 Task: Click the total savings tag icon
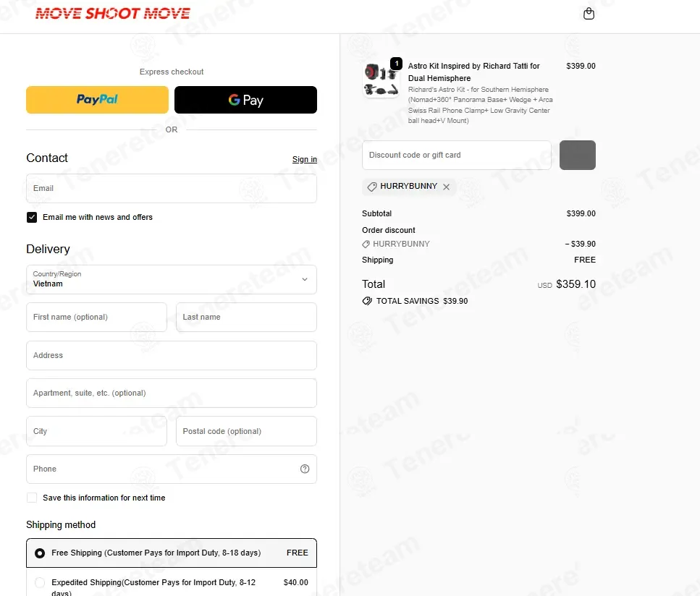367,301
